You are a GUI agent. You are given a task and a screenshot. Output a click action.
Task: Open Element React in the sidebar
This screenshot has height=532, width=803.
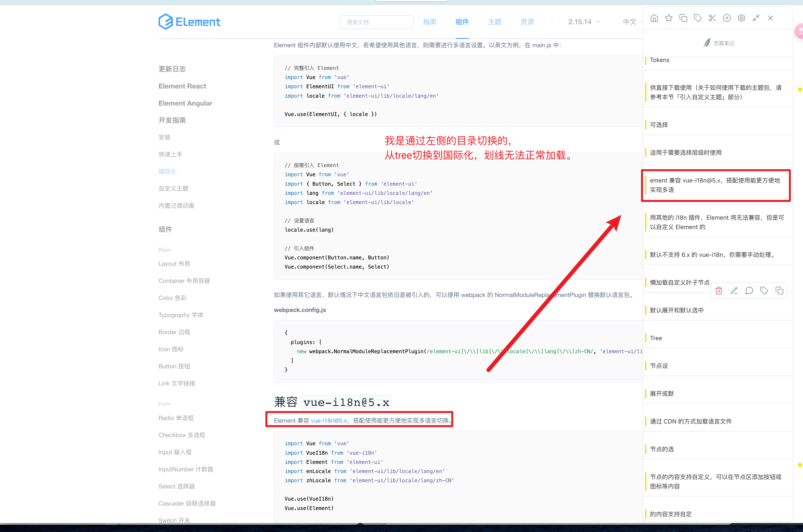point(182,86)
